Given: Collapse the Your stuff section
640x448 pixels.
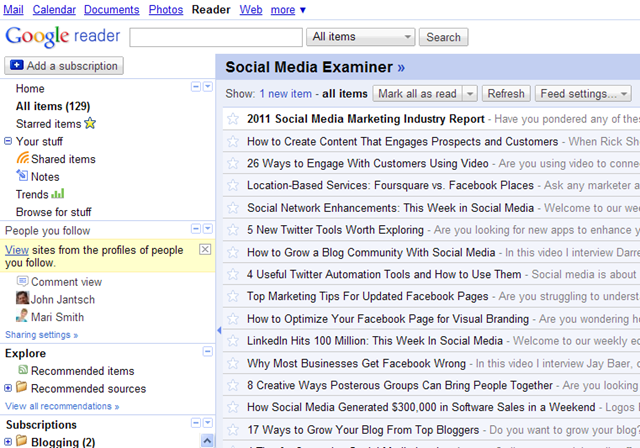Looking at the screenshot, I should 8,141.
